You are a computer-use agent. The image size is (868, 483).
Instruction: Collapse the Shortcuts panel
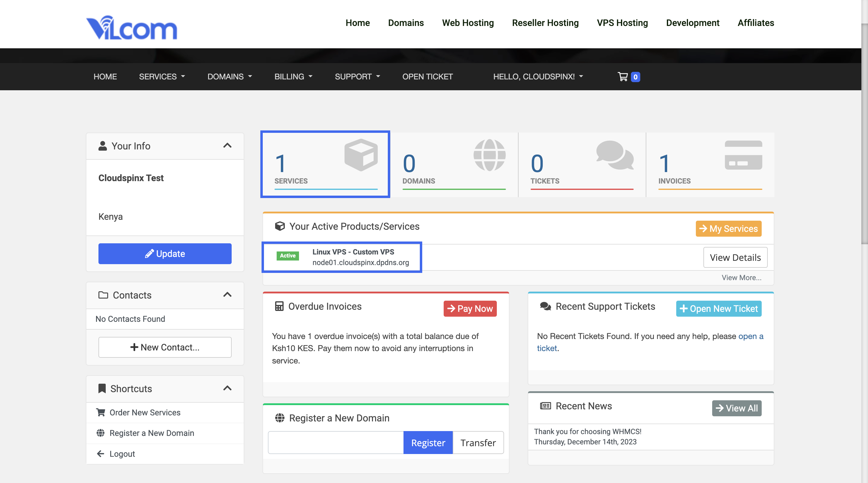click(x=227, y=388)
